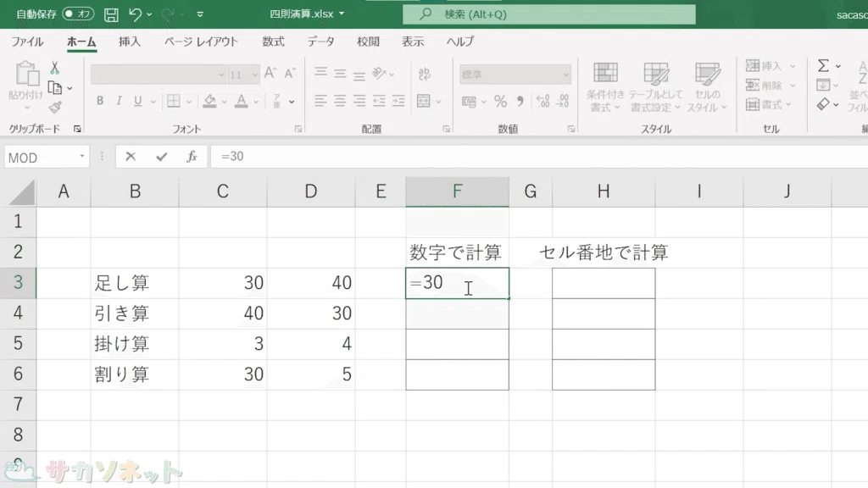Screen dimensions: 868x488
Task: Open the clipboard group dialog launcher
Action: click(77, 129)
